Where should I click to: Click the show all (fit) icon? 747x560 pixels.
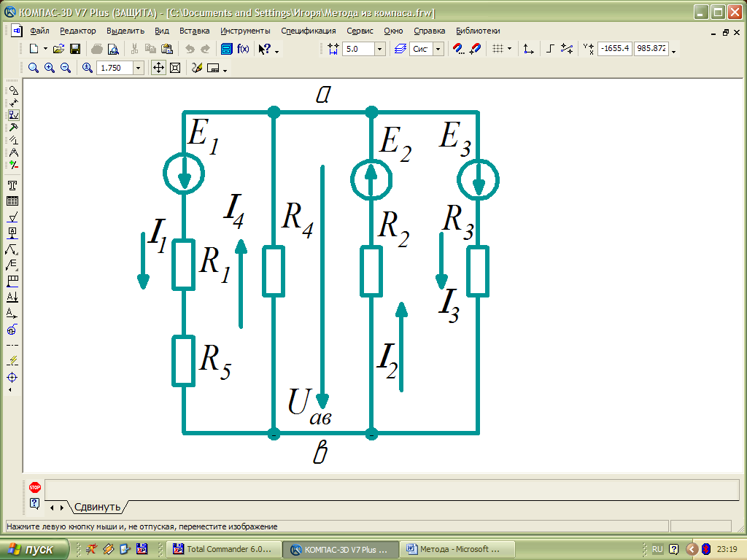(x=175, y=68)
